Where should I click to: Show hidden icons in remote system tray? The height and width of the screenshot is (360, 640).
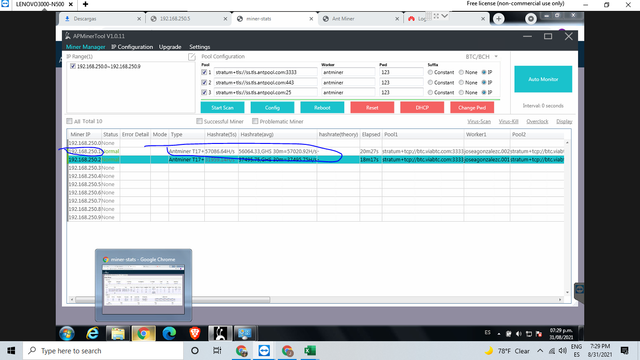pyautogui.click(x=499, y=334)
